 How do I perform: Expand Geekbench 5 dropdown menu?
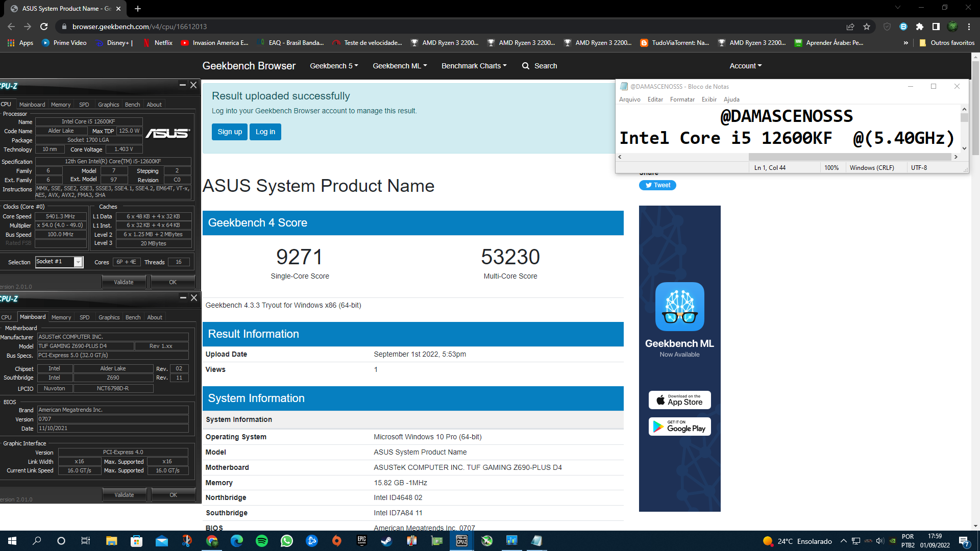(x=334, y=66)
